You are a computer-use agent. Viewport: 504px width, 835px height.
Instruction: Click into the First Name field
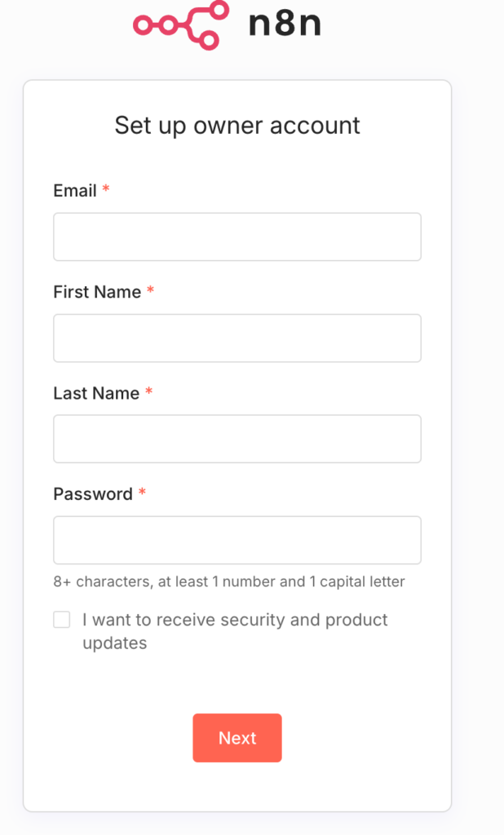click(237, 338)
